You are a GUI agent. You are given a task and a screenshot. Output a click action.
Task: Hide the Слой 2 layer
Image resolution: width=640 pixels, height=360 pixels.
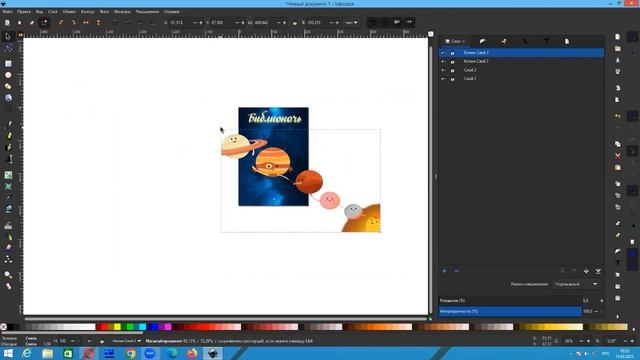tap(443, 70)
